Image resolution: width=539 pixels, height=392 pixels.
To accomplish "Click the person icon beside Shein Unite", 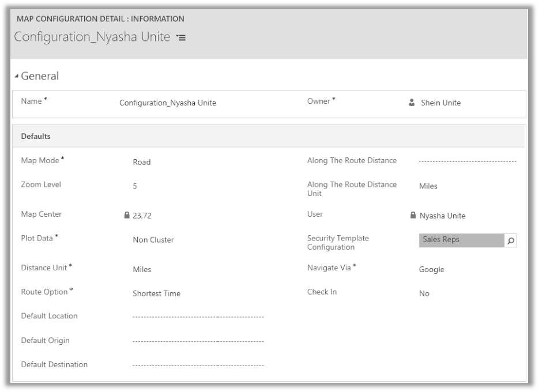I will [412, 103].
